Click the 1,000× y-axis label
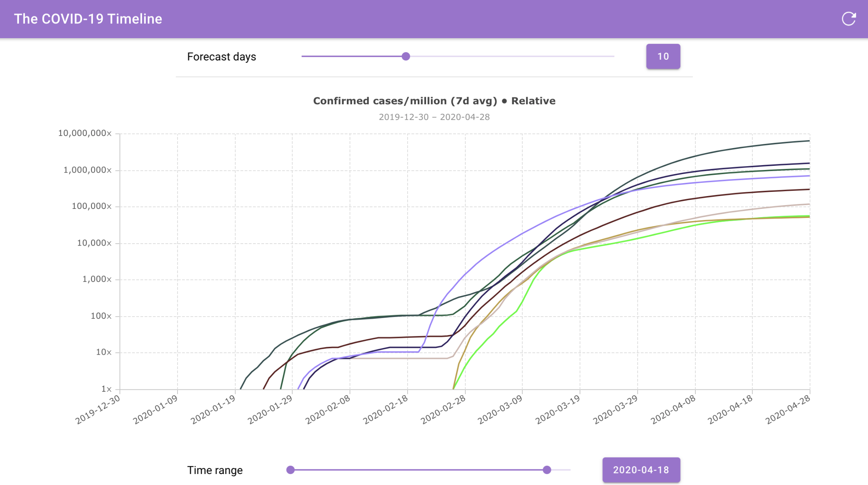 [97, 279]
